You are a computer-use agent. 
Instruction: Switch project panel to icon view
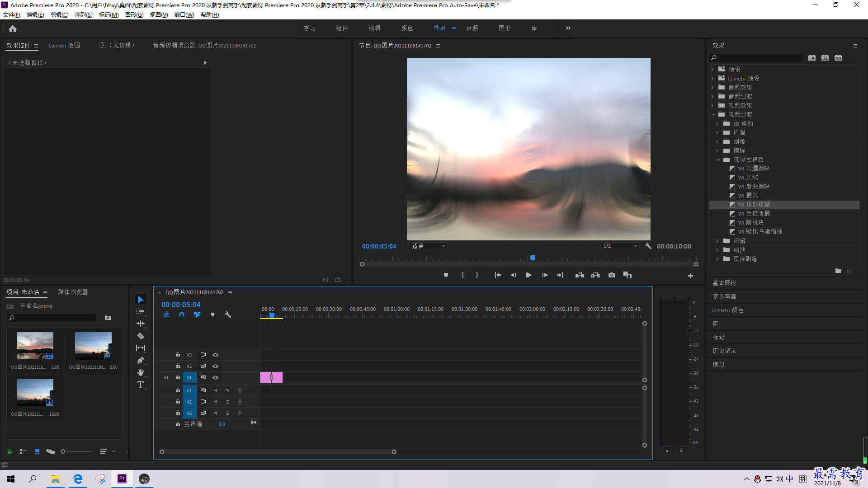coord(37,451)
